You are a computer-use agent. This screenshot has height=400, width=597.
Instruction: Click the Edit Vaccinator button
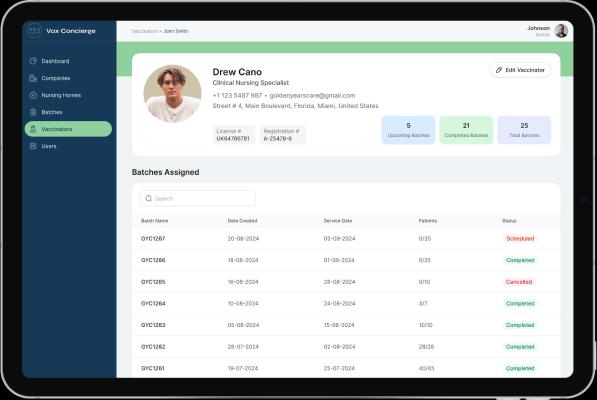(520, 70)
